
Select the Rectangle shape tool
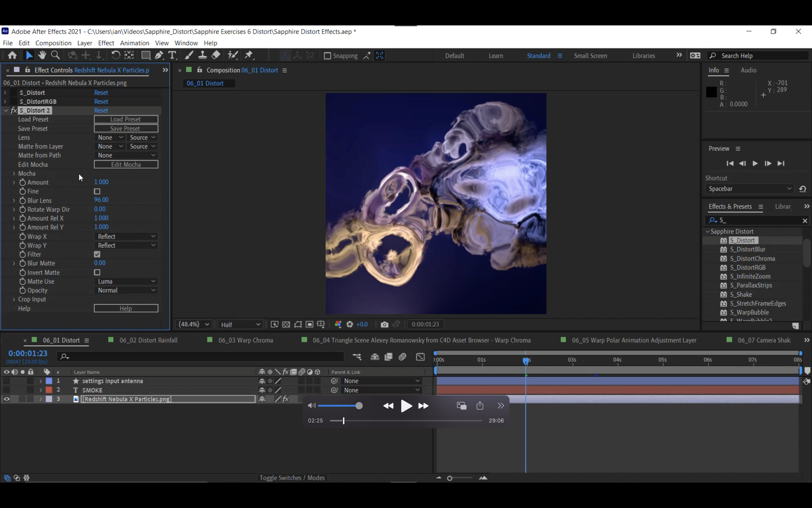coord(146,55)
